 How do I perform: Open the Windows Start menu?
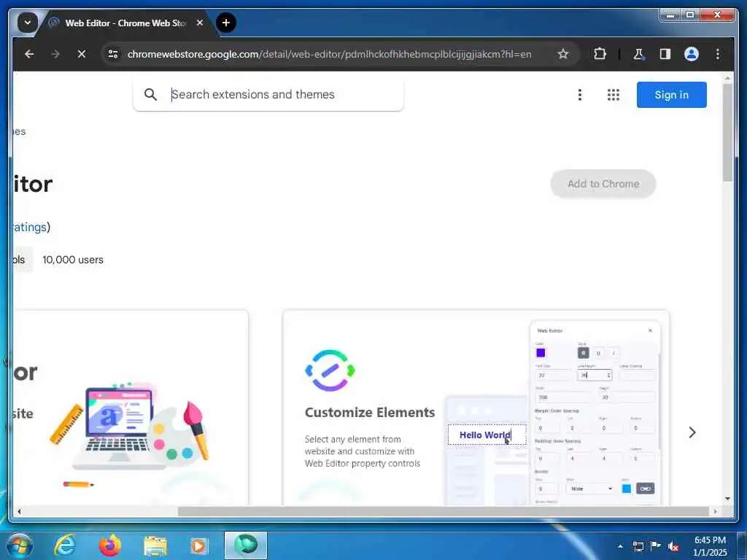coord(20,545)
